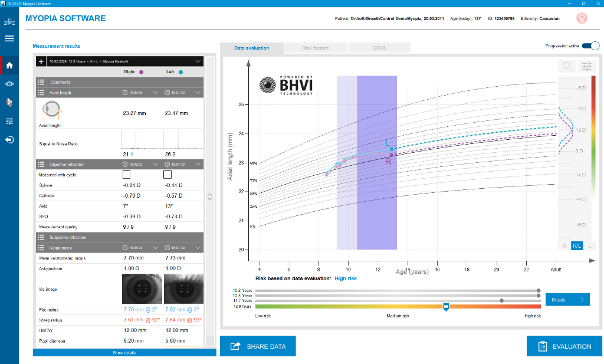This screenshot has width=604, height=364.
Task: Click axial length left-eye clock icon
Action: [167, 93]
